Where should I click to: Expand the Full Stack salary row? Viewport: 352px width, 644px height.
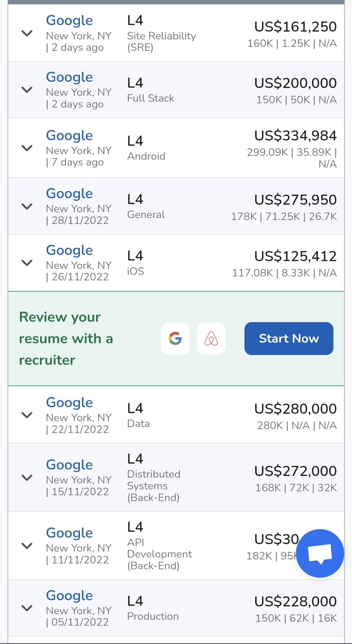pyautogui.click(x=27, y=89)
